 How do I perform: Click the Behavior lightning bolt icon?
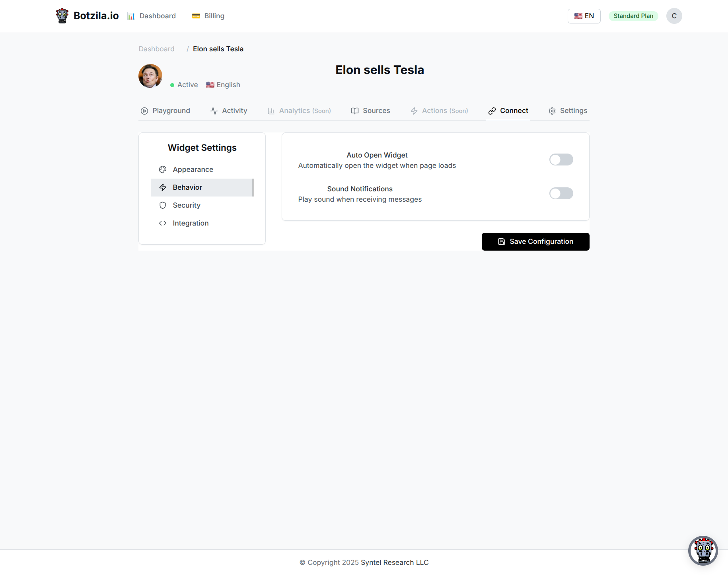pos(163,187)
